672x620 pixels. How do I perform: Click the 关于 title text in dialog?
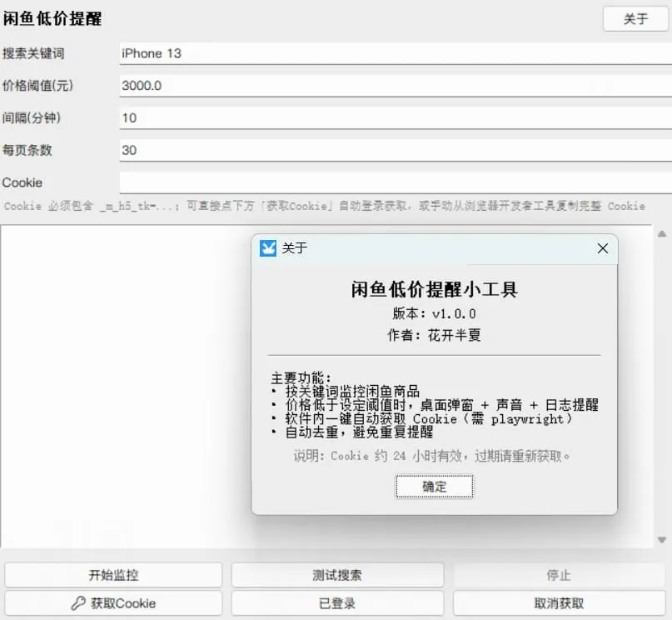click(295, 248)
